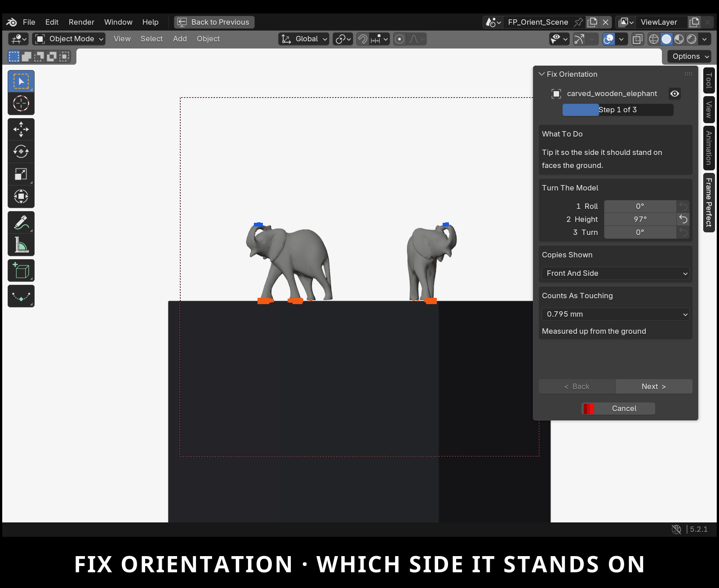Click the FP_Orient_Scene name field
This screenshot has width=719, height=588.
(538, 22)
